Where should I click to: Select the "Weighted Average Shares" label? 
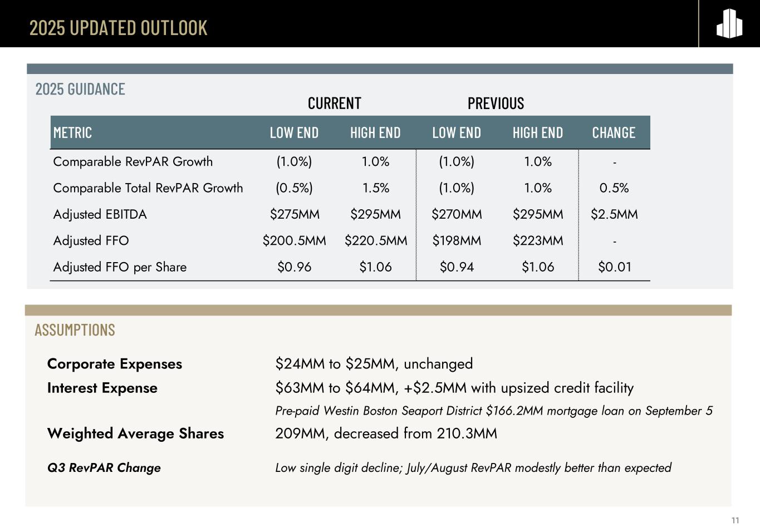(135, 434)
